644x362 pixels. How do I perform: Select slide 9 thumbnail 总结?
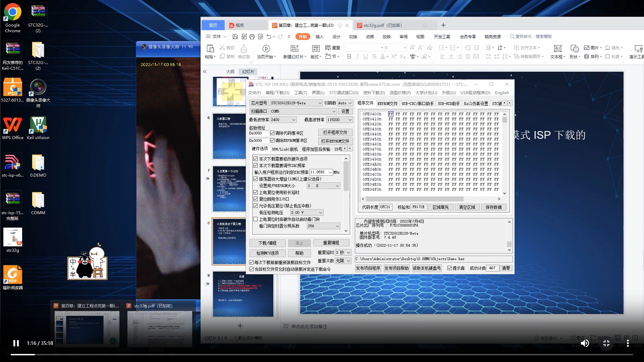pos(243,294)
